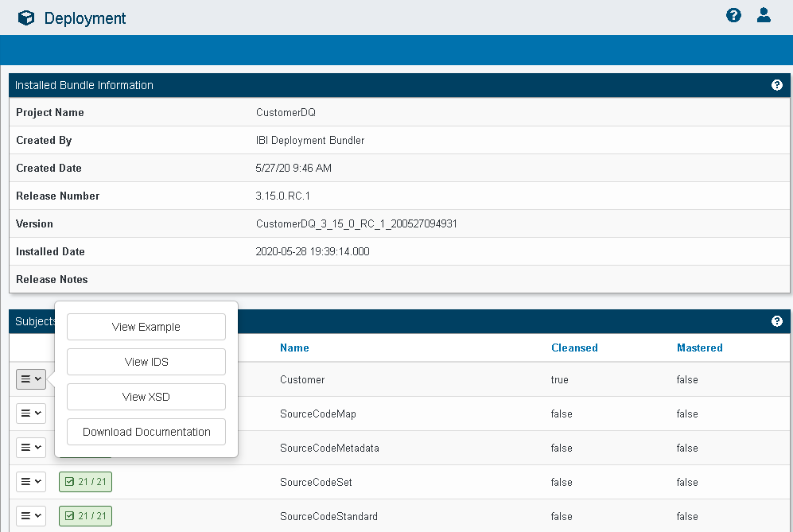Viewport: 793px width, 532px height.
Task: Sort subjects by Mastered column
Action: [x=700, y=348]
